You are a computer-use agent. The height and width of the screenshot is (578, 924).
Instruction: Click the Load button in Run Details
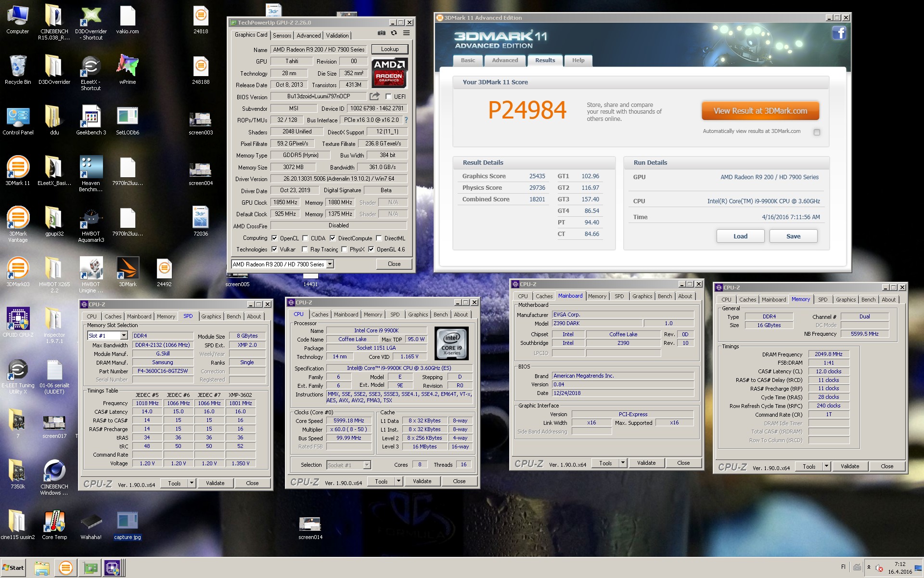coord(740,236)
